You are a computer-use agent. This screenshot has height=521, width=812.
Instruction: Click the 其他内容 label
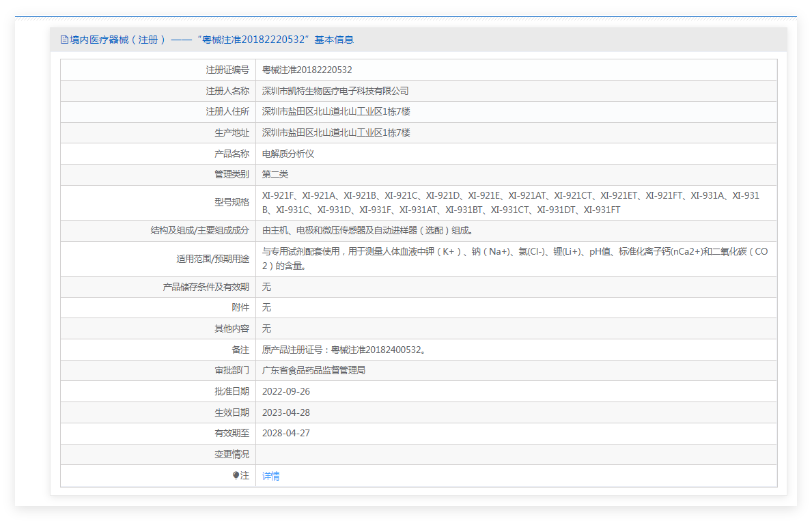pyautogui.click(x=232, y=329)
